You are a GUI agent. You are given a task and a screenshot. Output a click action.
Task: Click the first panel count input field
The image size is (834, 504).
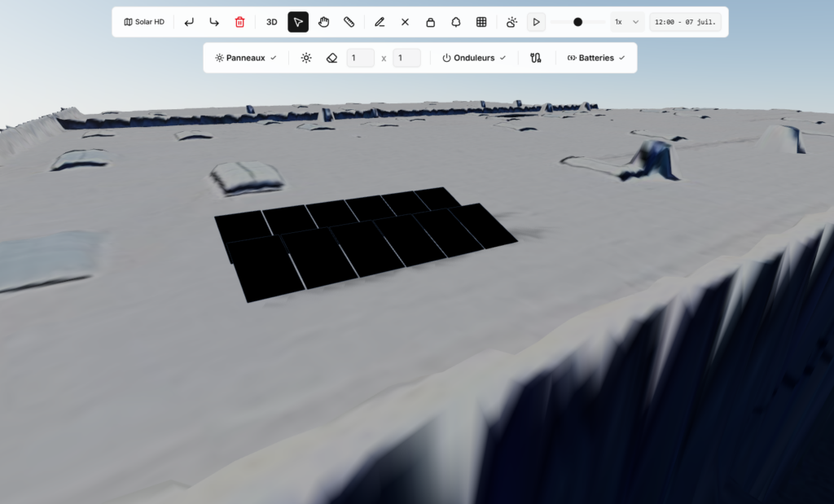(x=361, y=58)
